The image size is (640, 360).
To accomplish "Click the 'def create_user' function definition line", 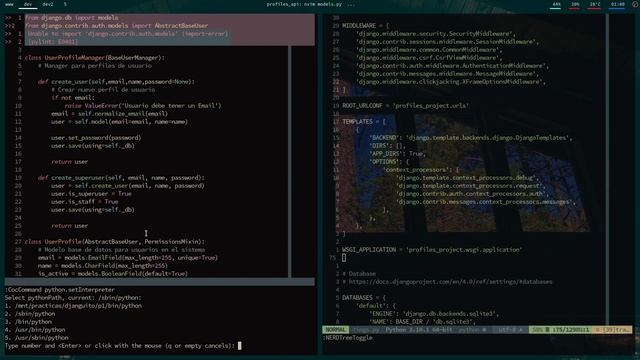I will [x=116, y=82].
